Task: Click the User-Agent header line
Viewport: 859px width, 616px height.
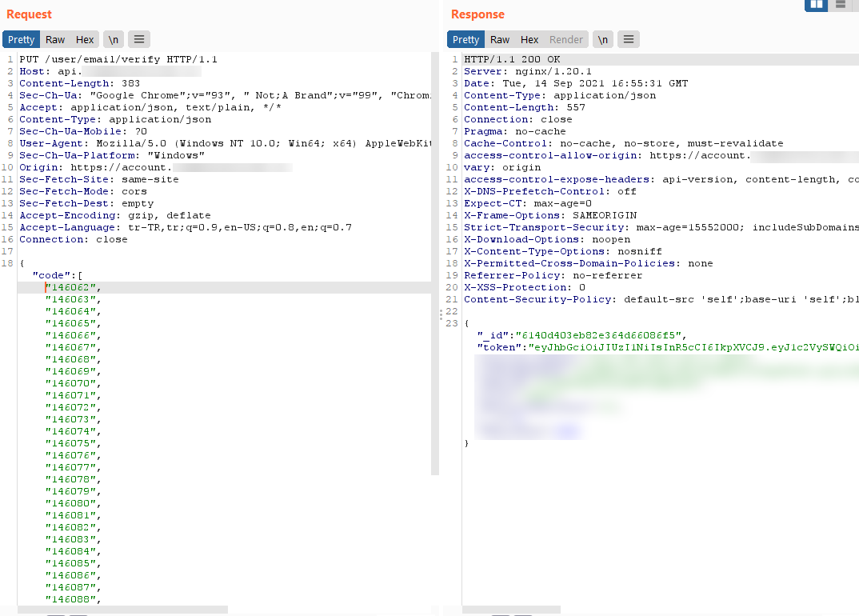Action: [225, 143]
